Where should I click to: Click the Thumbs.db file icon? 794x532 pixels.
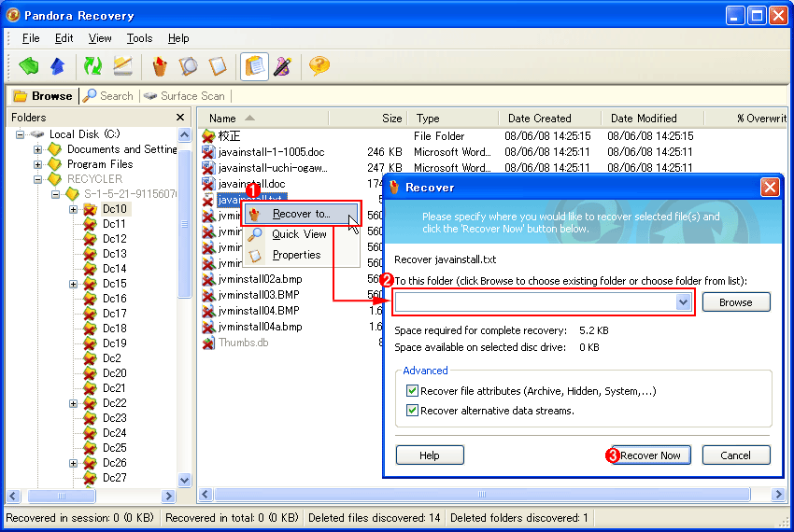click(x=207, y=343)
